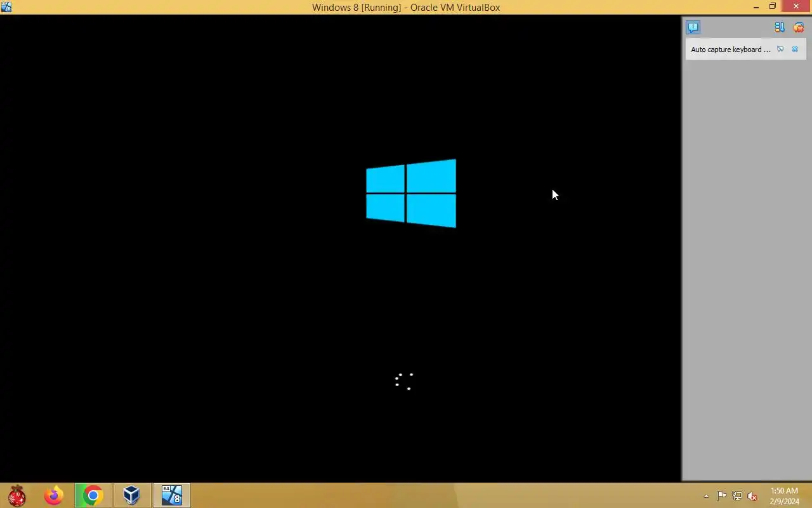This screenshot has height=508, width=812.
Task: Open the clock showing 1:50 AM
Action: coord(785,496)
